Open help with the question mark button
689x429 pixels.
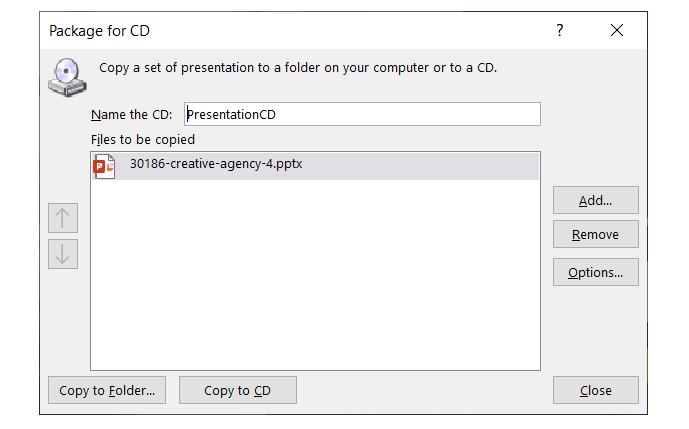(x=560, y=31)
